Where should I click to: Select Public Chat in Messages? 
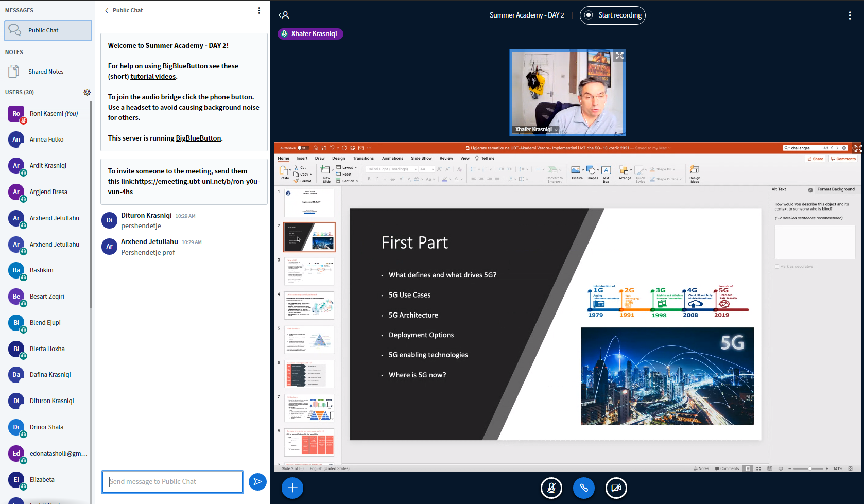pos(47,30)
